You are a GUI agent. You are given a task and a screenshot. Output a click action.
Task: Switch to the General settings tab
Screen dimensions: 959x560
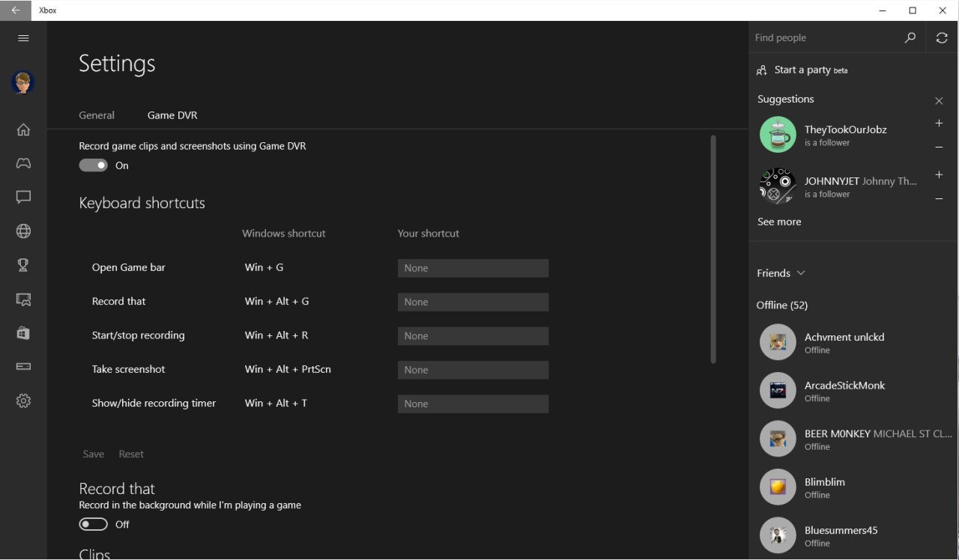coord(97,115)
